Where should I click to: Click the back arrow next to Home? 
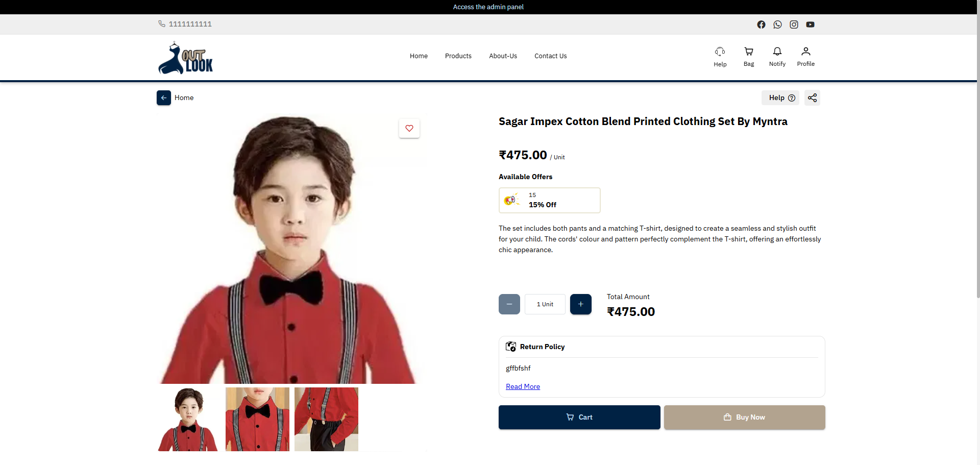click(164, 98)
